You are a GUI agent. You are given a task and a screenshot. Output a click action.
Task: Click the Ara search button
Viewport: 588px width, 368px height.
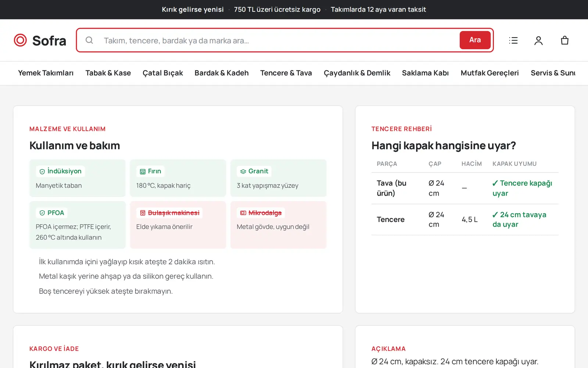click(x=475, y=40)
